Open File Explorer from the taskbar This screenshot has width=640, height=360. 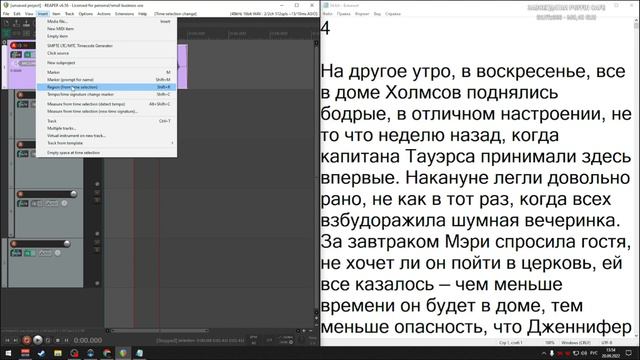click(x=58, y=353)
